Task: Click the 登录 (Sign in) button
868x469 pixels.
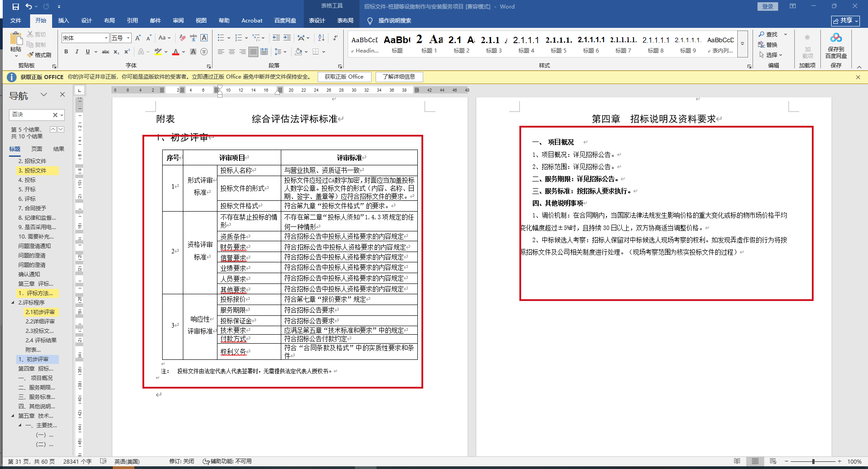Action: tap(768, 7)
